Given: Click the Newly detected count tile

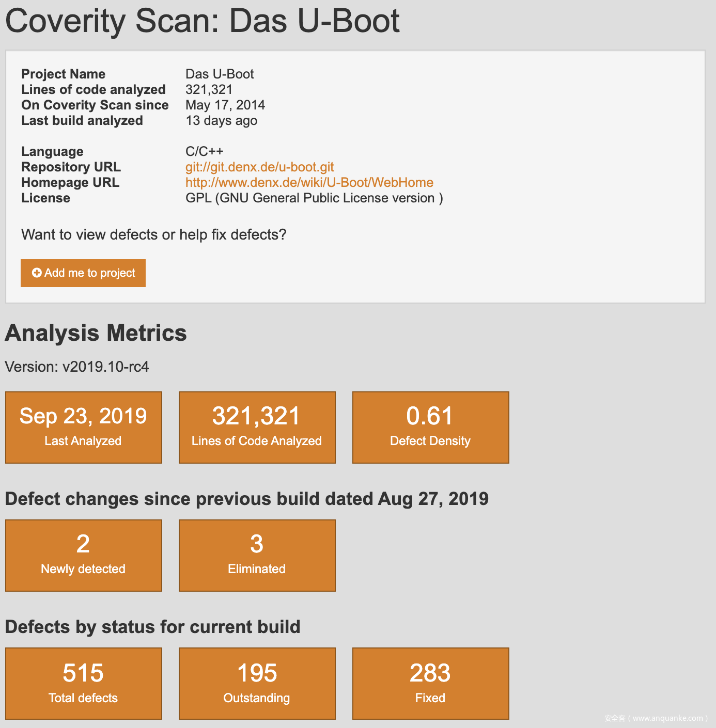Looking at the screenshot, I should (x=83, y=555).
